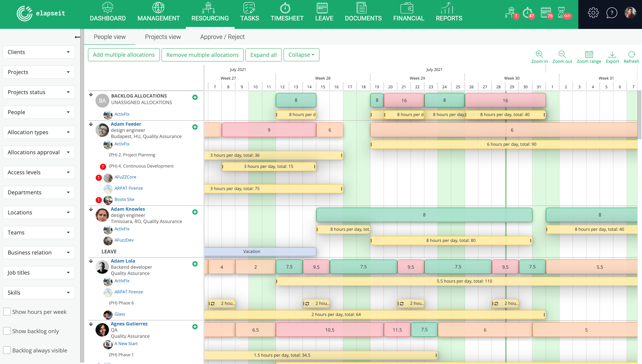Screen dimensions: 642x364
Task: Open the Adam Lola profile link
Action: [123, 261]
